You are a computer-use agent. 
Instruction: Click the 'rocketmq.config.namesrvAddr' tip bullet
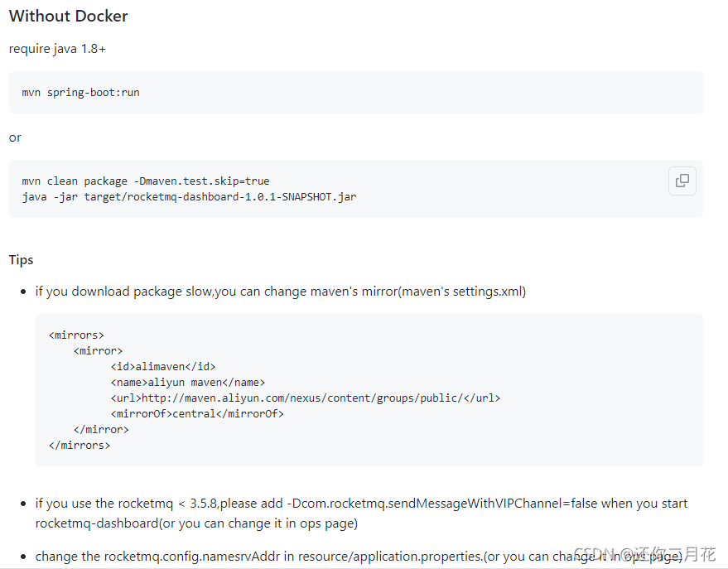coord(359,556)
